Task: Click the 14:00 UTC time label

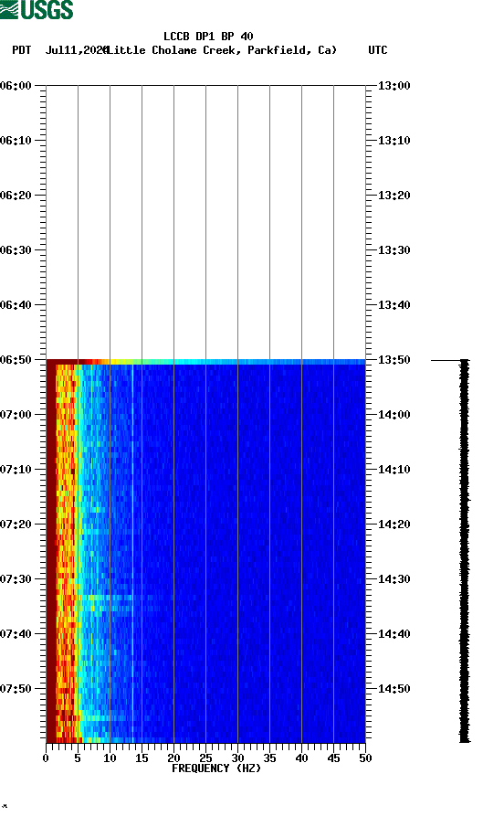Action: click(394, 415)
